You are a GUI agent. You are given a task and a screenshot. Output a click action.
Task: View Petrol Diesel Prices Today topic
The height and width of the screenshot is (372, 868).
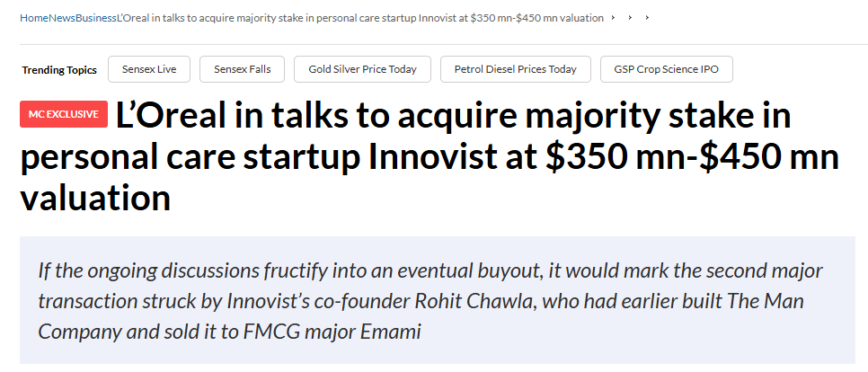[515, 69]
